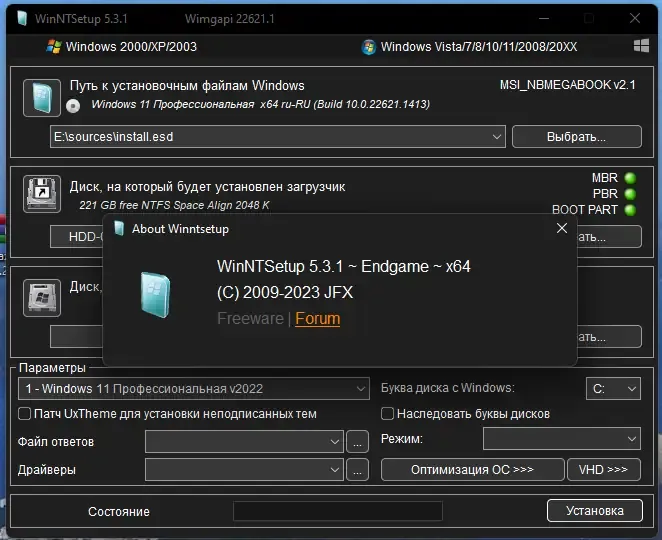Click Выбрать button for install files
Image resolution: width=662 pixels, height=540 pixels.
click(x=577, y=136)
